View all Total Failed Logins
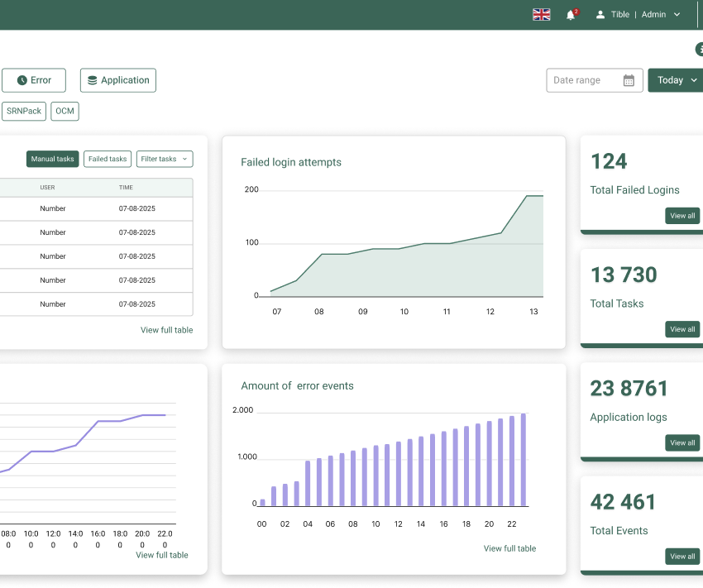Viewport: 703px width, 588px height. (x=682, y=216)
